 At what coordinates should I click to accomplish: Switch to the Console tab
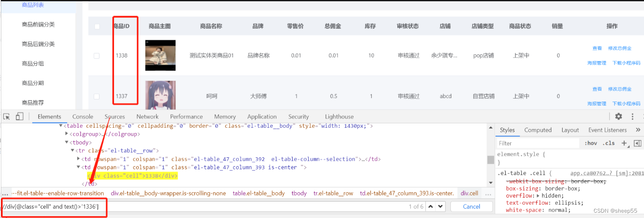tap(83, 117)
